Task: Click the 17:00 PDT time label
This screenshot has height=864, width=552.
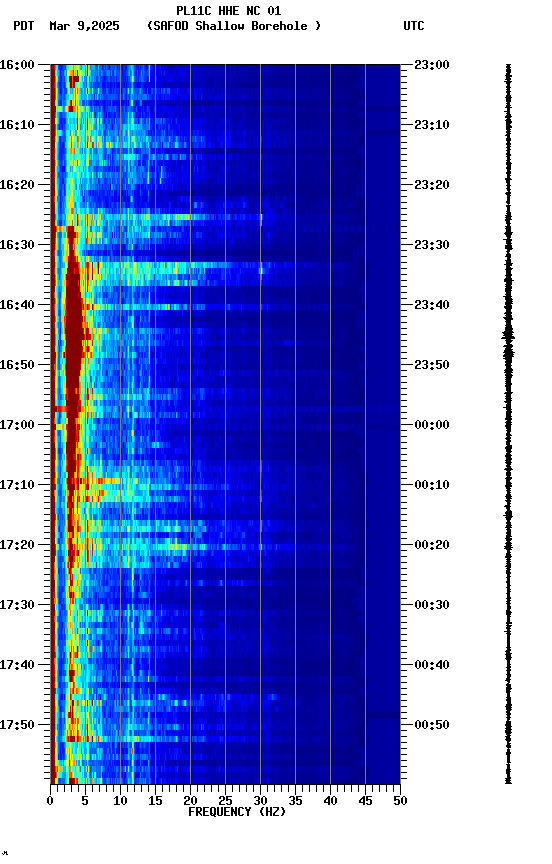Action: pos(17,425)
